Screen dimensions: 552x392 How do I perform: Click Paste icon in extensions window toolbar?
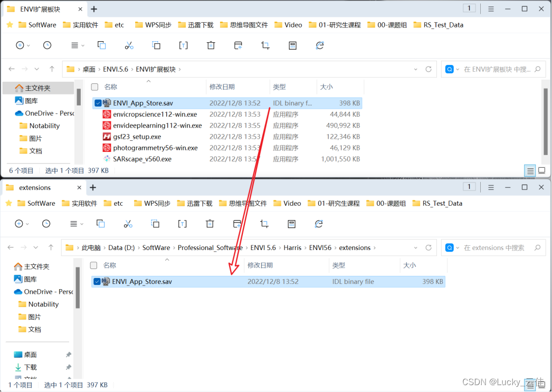pyautogui.click(x=155, y=224)
